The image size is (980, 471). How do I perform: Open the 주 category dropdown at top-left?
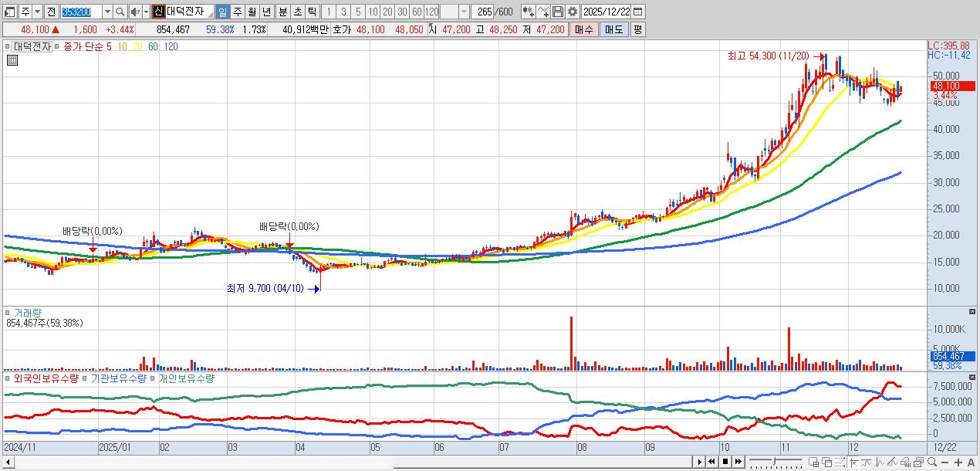(x=37, y=12)
